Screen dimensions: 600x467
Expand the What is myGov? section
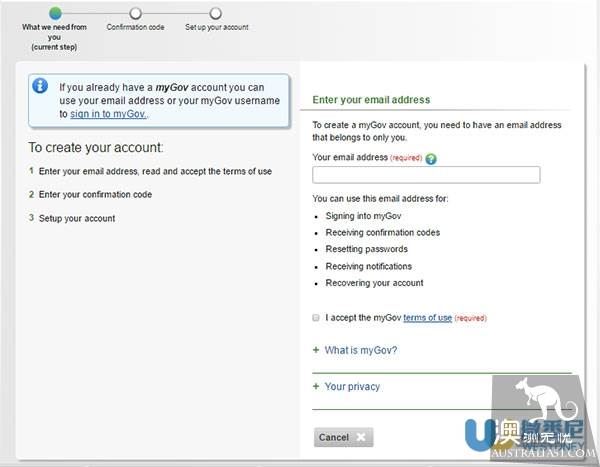click(360, 350)
